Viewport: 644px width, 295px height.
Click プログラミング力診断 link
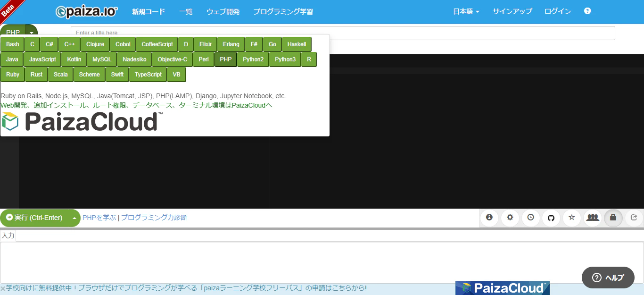(x=154, y=218)
